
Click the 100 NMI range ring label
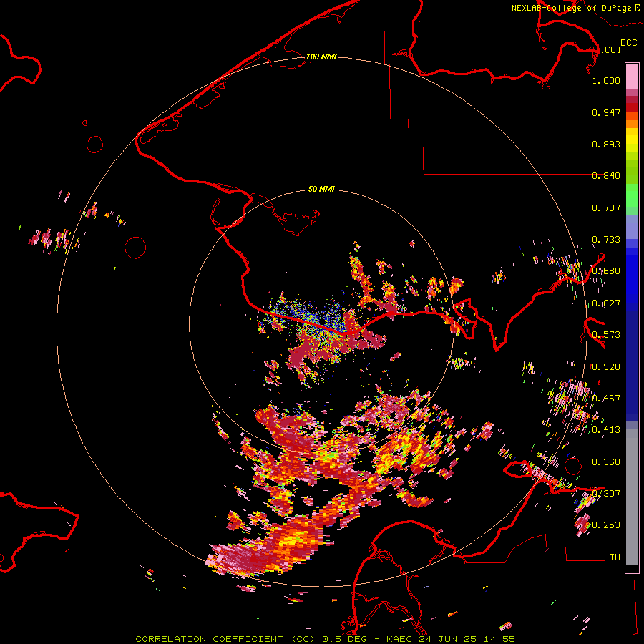coord(321,57)
